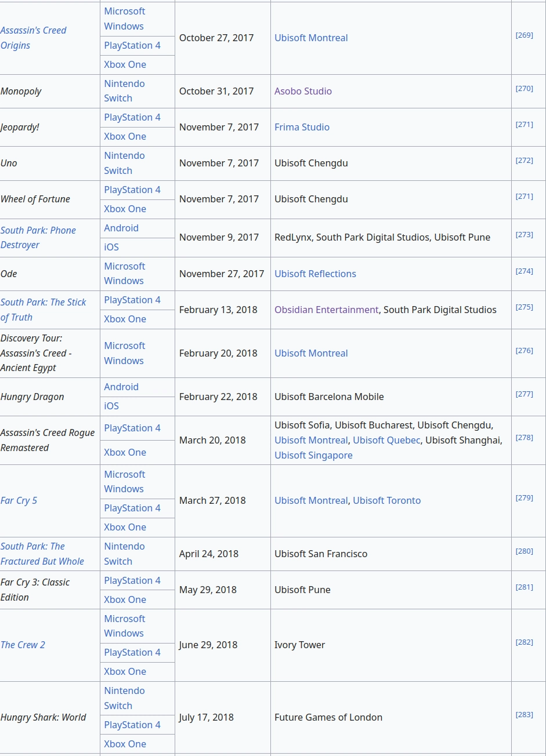Click the 'Monopoly' title cell

50,91
